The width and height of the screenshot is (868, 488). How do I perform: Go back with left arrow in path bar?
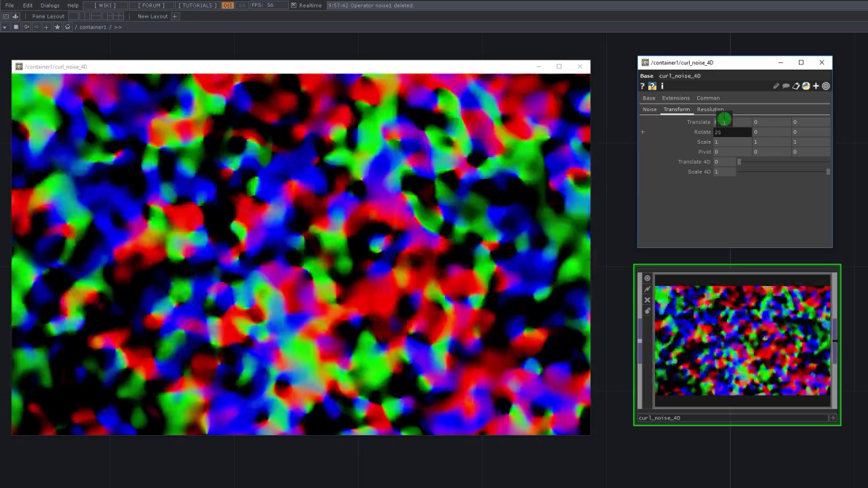(26, 27)
